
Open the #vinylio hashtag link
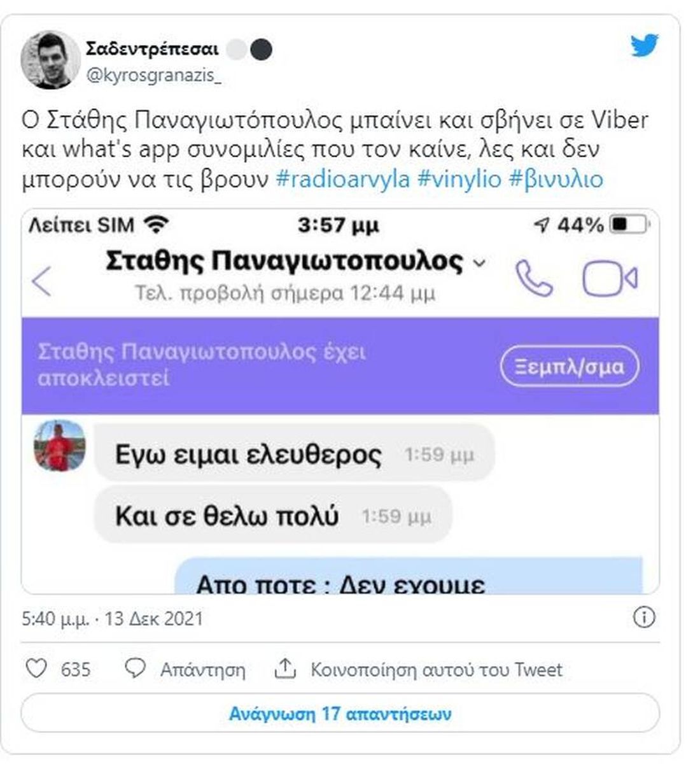click(x=459, y=180)
